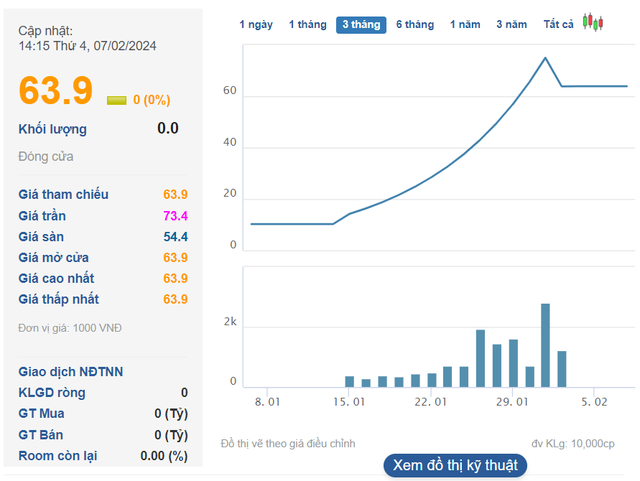Image resolution: width=640 pixels, height=481 pixels.
Task: Display the "Tất cả" full history
Action: pos(558,24)
